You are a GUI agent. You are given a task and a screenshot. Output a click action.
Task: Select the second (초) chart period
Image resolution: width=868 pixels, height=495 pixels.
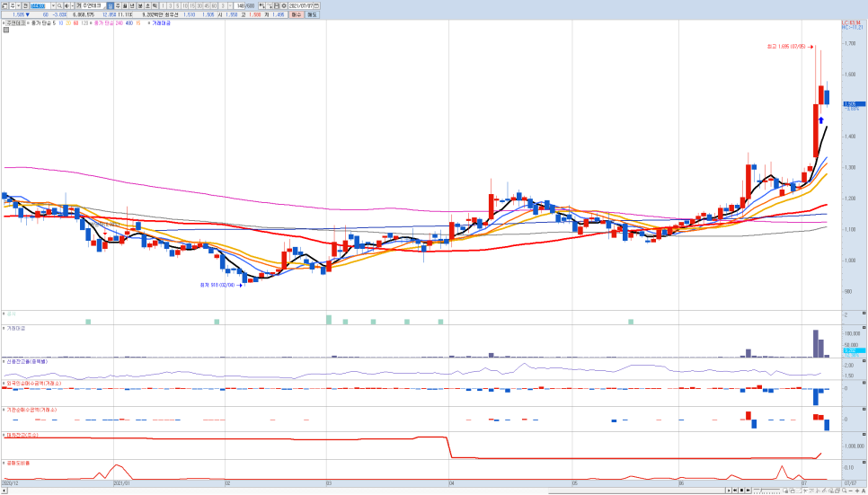pyautogui.click(x=147, y=5)
